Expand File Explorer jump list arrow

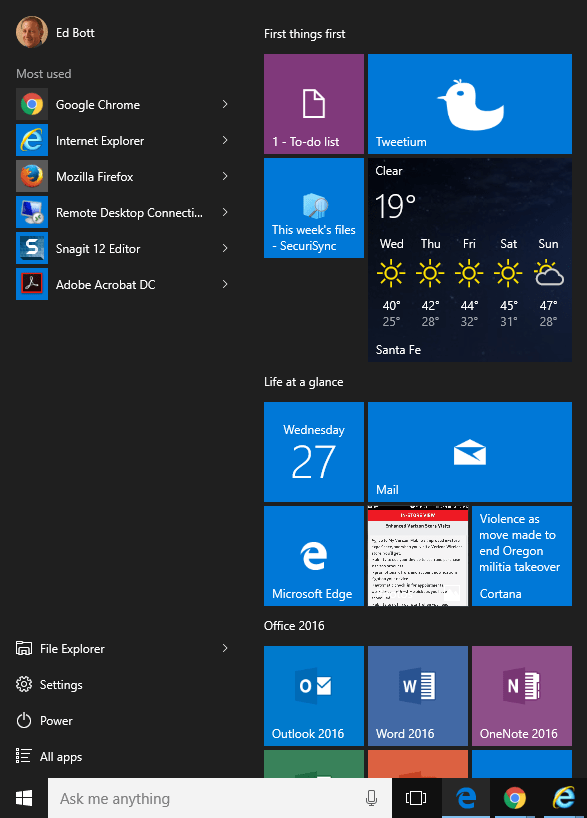point(225,648)
